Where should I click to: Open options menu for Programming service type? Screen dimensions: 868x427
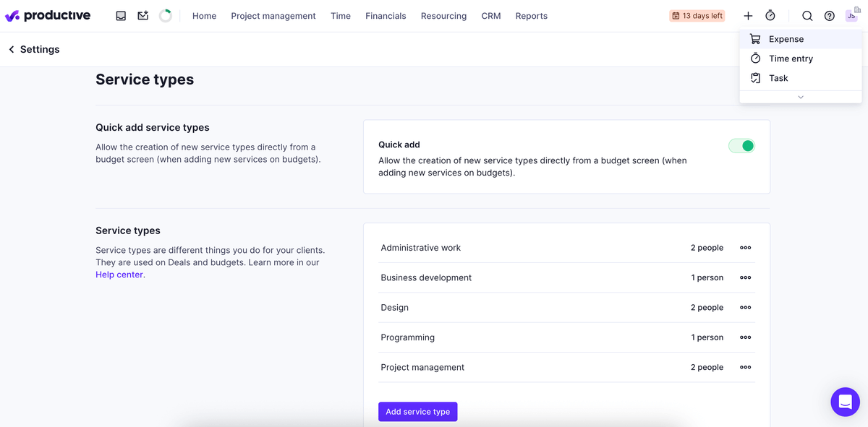point(745,337)
